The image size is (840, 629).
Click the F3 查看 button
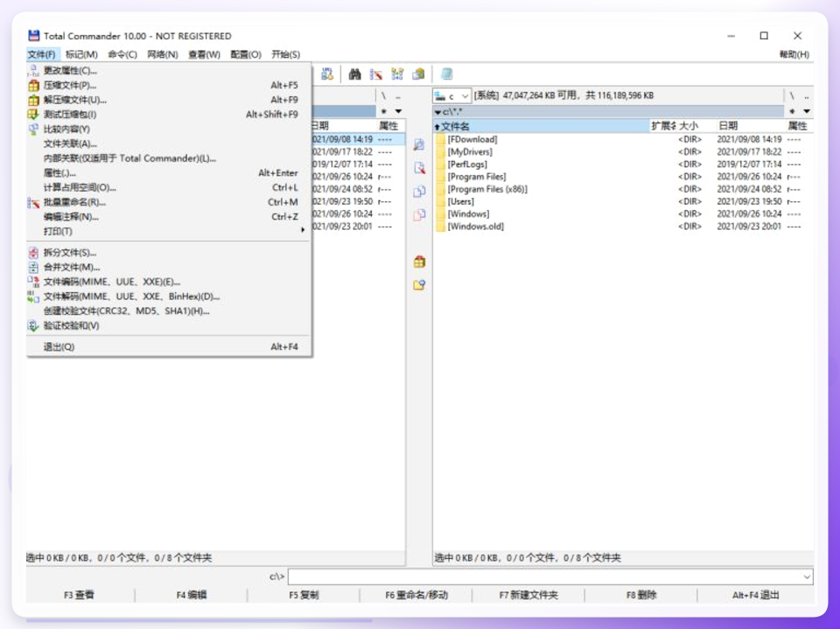tap(80, 595)
